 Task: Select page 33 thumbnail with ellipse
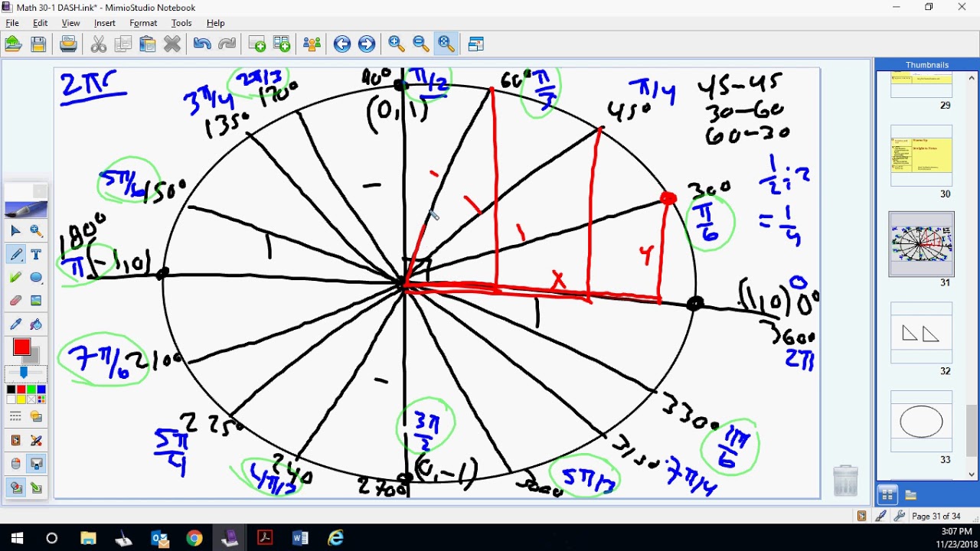coord(921,422)
